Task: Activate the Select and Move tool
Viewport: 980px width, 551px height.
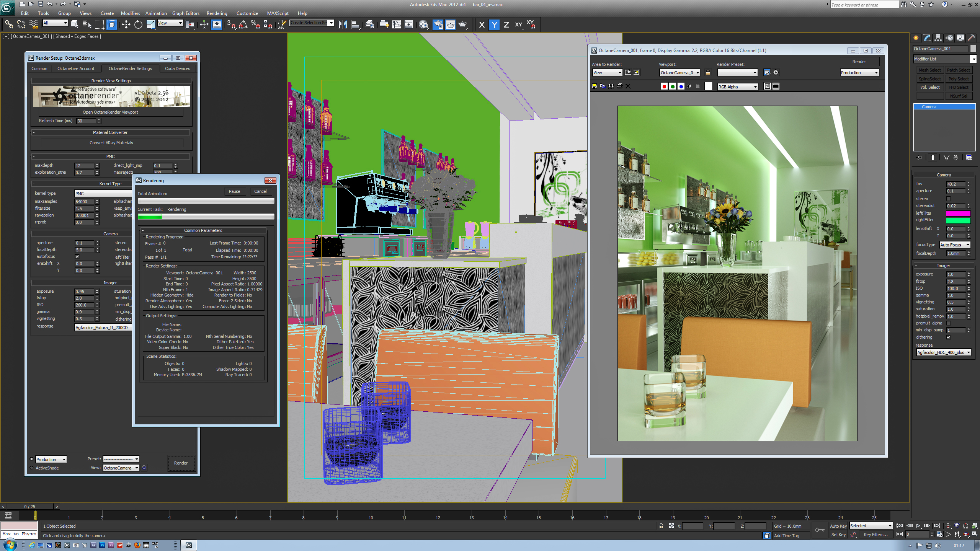Action: pos(126,24)
